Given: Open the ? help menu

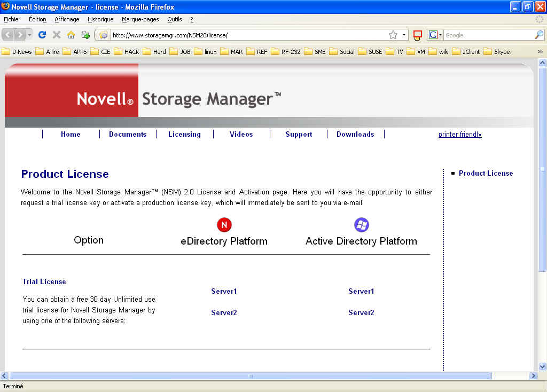Looking at the screenshot, I should [192, 20].
